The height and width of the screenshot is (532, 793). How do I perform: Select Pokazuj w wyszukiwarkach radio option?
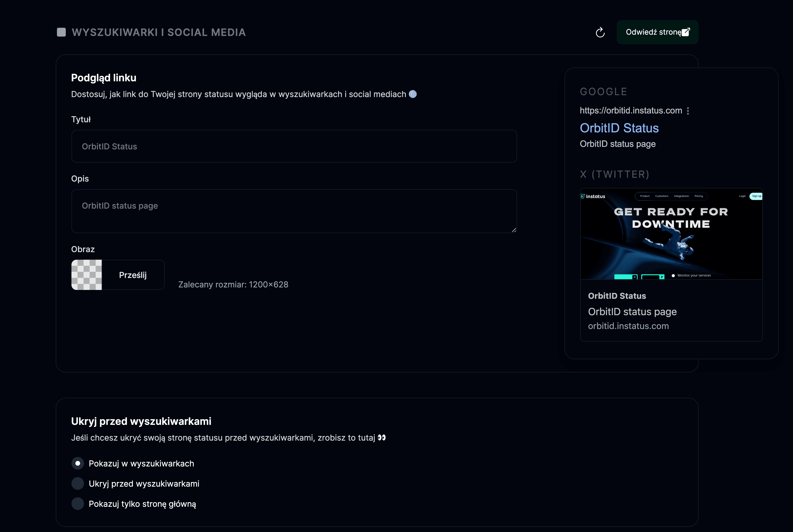[x=78, y=464]
